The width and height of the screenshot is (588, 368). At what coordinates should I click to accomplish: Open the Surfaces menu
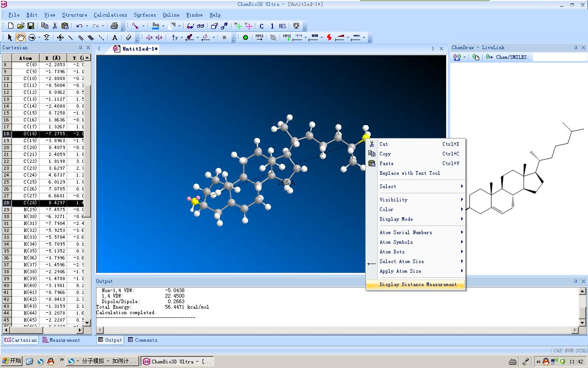coord(145,15)
